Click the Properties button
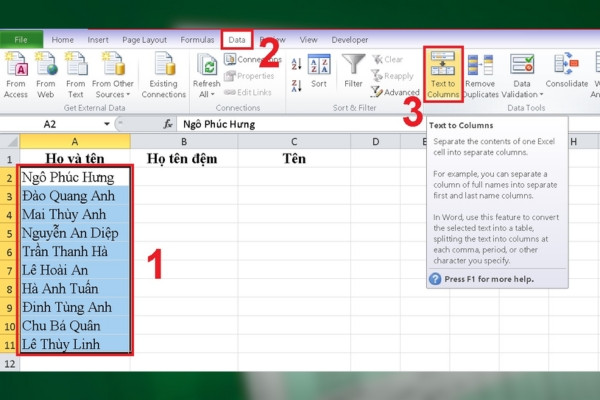This screenshot has width=600, height=400. [x=249, y=76]
